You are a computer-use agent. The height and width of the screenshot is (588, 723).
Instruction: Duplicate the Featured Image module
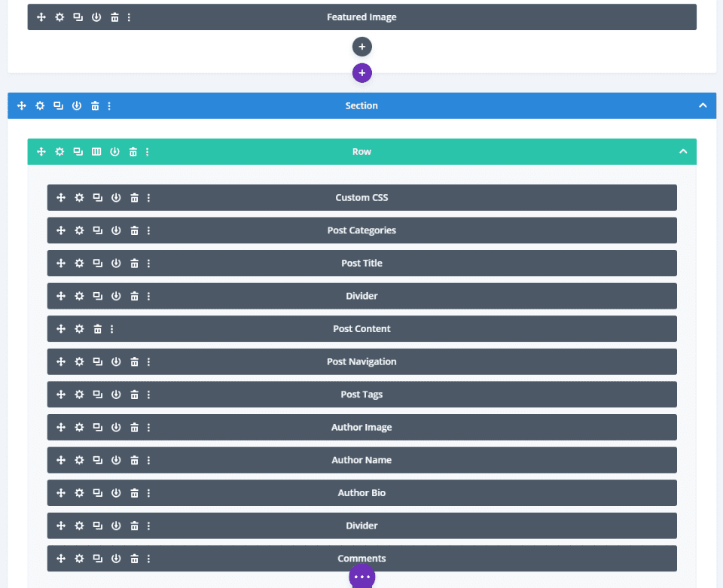78,17
